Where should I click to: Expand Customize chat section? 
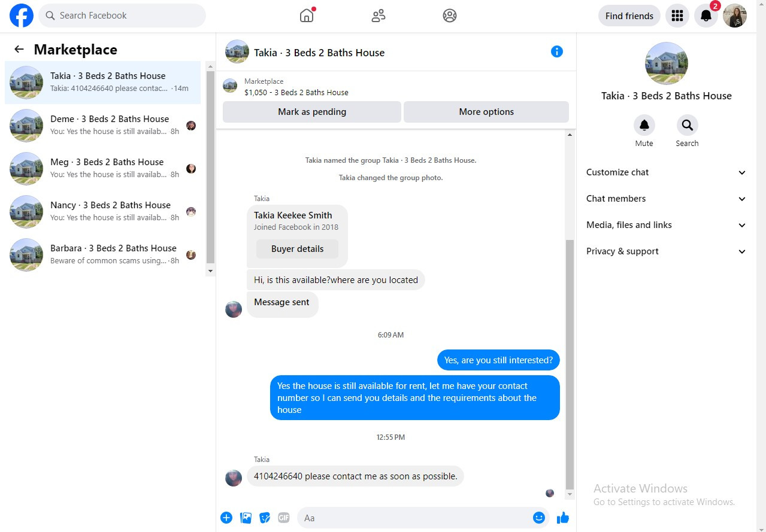pyautogui.click(x=667, y=172)
